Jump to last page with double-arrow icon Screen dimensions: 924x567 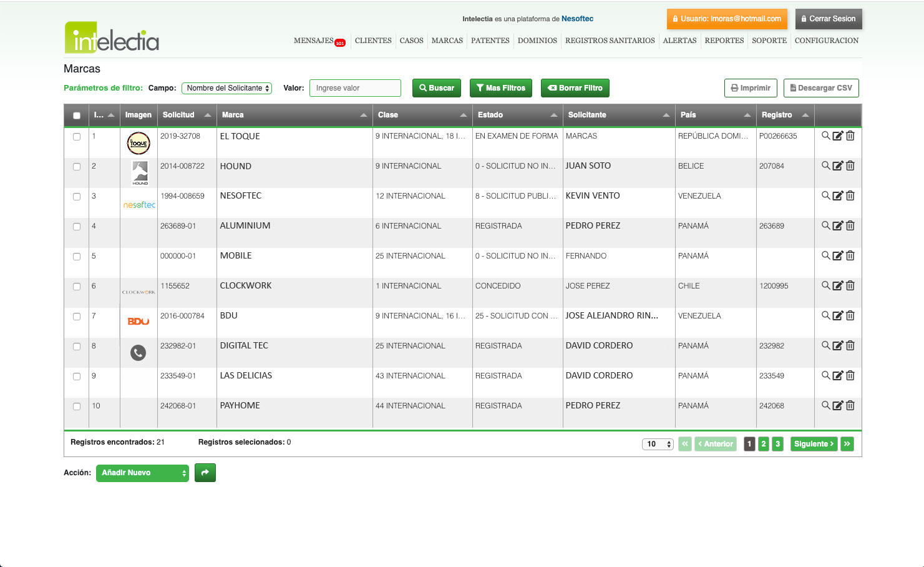[x=847, y=444]
